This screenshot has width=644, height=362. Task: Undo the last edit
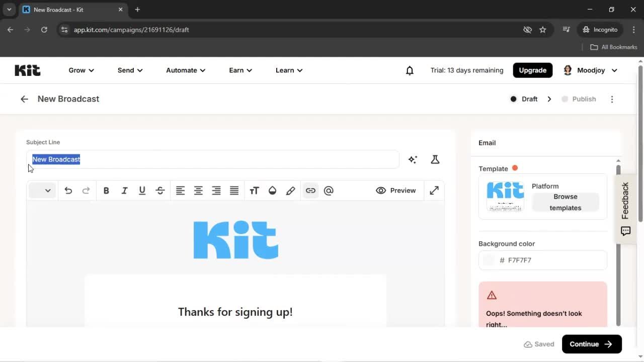[68, 191]
